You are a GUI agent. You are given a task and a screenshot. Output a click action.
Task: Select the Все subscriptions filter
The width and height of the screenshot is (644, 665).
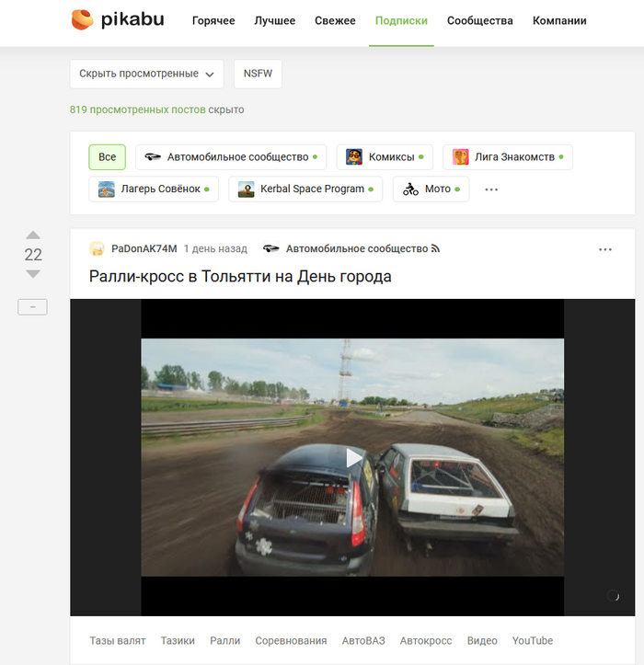point(107,157)
